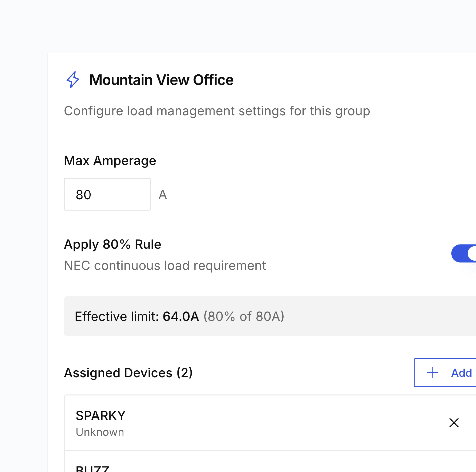Screen dimensions: 476x472
Task: Click the Apply 80% Rule label
Action: click(x=112, y=244)
